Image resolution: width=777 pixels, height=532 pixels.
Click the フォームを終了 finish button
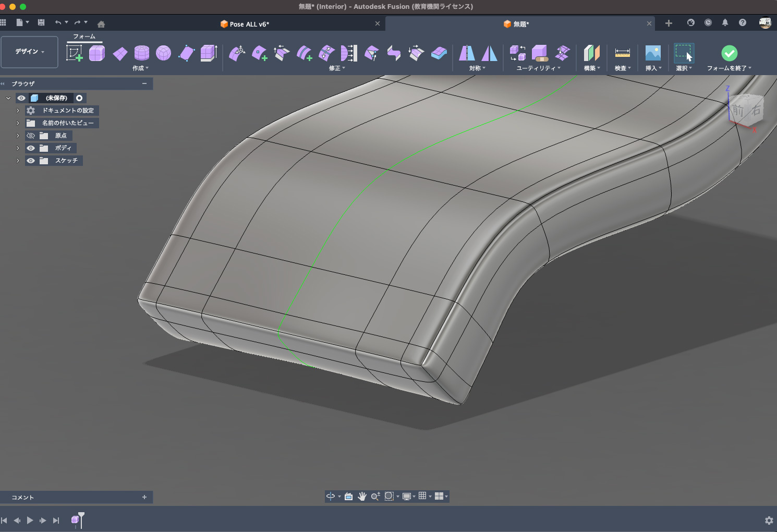point(729,54)
